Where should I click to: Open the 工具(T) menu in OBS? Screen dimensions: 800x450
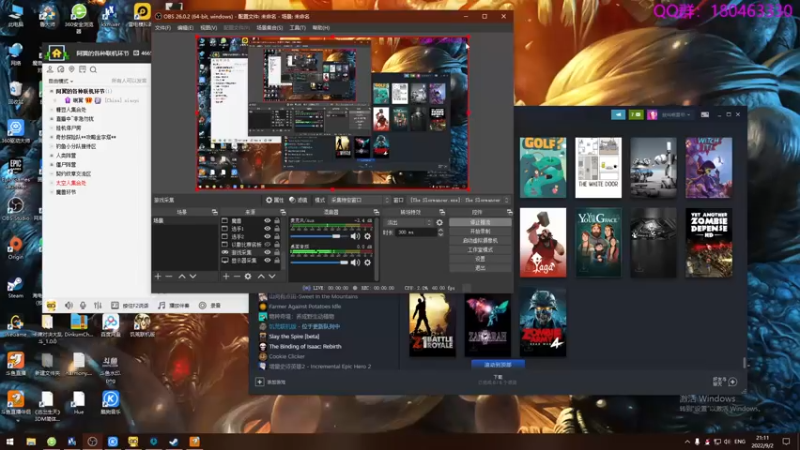[297, 28]
